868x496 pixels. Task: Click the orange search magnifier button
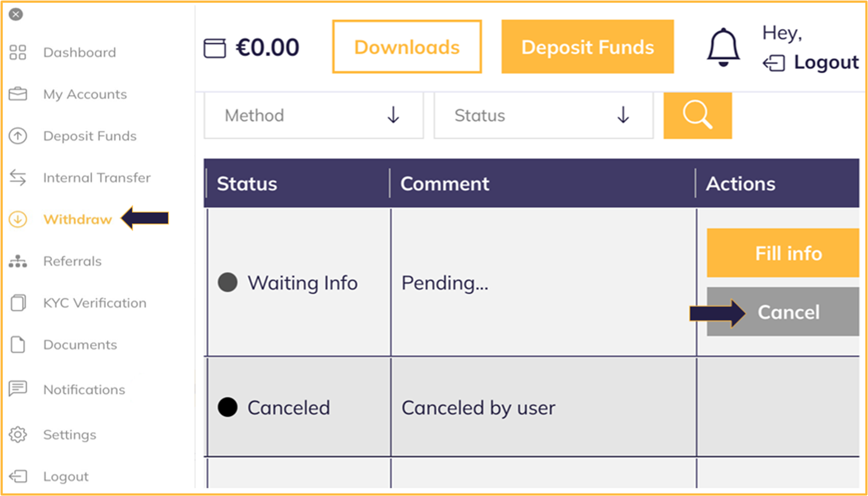[x=697, y=115]
